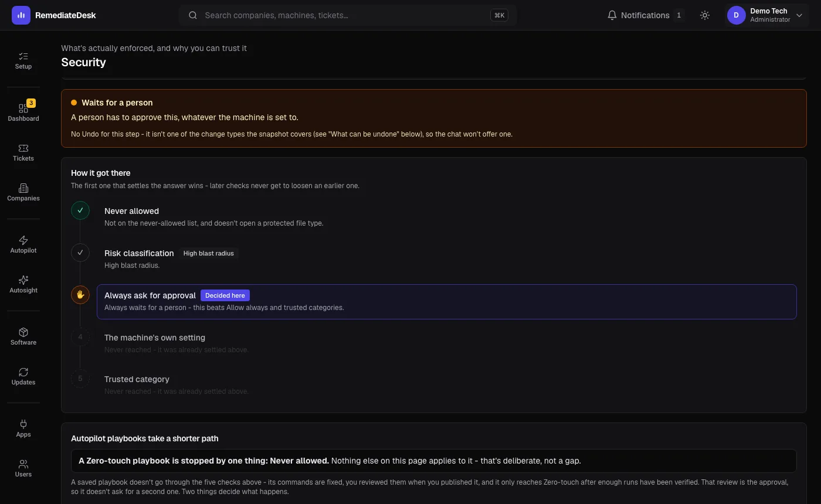Go to Software in the sidebar
821x504 pixels.
tap(23, 336)
